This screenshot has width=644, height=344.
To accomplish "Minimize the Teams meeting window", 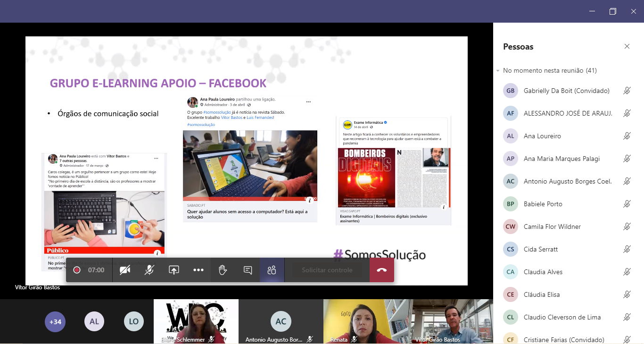I will [592, 11].
